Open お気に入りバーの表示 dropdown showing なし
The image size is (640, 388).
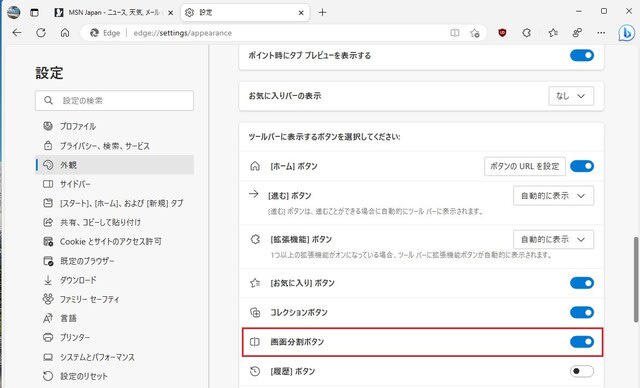[571, 96]
